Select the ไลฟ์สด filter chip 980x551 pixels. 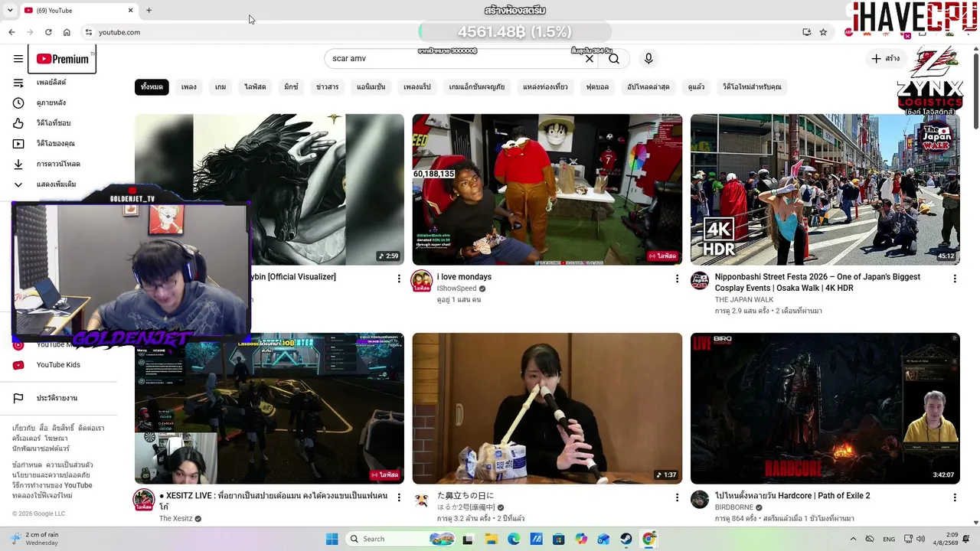[255, 86]
